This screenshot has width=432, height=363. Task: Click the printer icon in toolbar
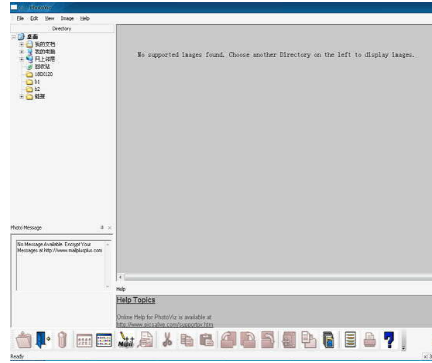370,340
